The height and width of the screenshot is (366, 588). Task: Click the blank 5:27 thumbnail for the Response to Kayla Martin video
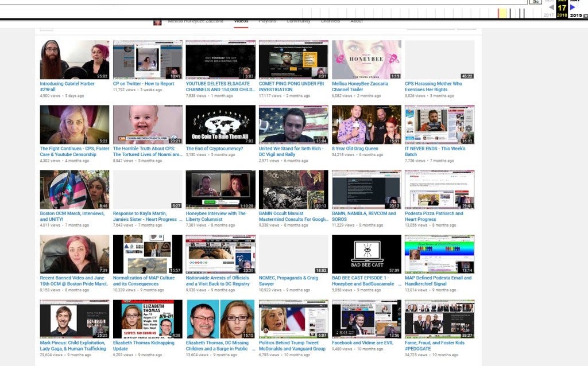tap(148, 189)
